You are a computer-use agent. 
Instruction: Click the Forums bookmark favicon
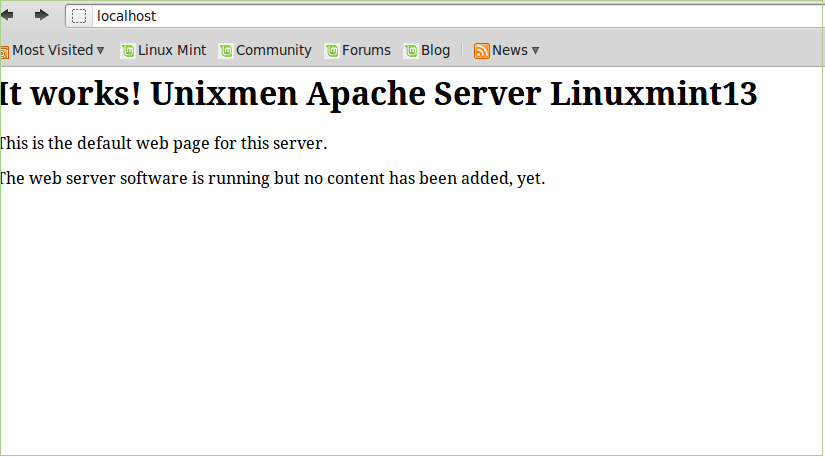332,51
